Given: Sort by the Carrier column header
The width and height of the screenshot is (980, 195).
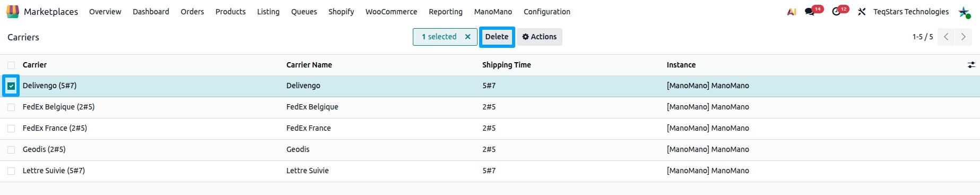Looking at the screenshot, I should point(34,65).
